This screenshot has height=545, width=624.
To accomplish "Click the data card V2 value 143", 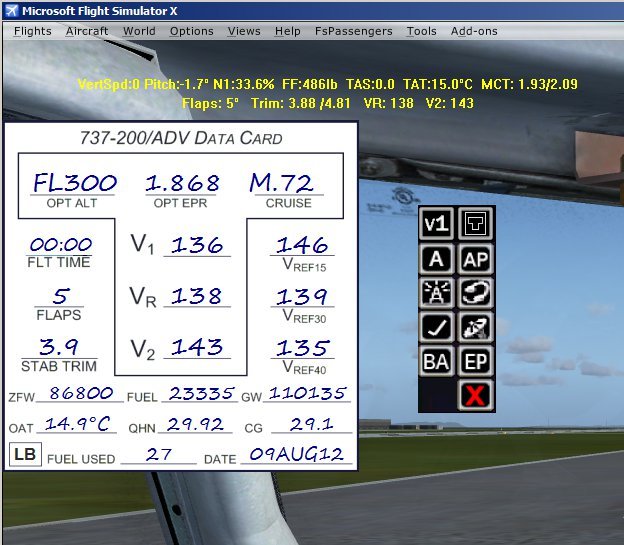I will pos(197,347).
